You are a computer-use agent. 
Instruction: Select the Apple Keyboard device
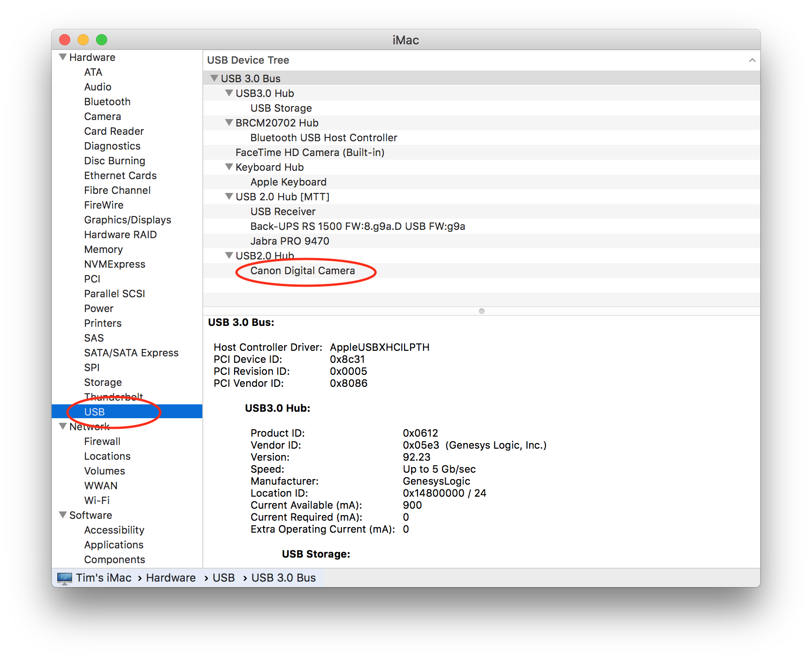288,182
